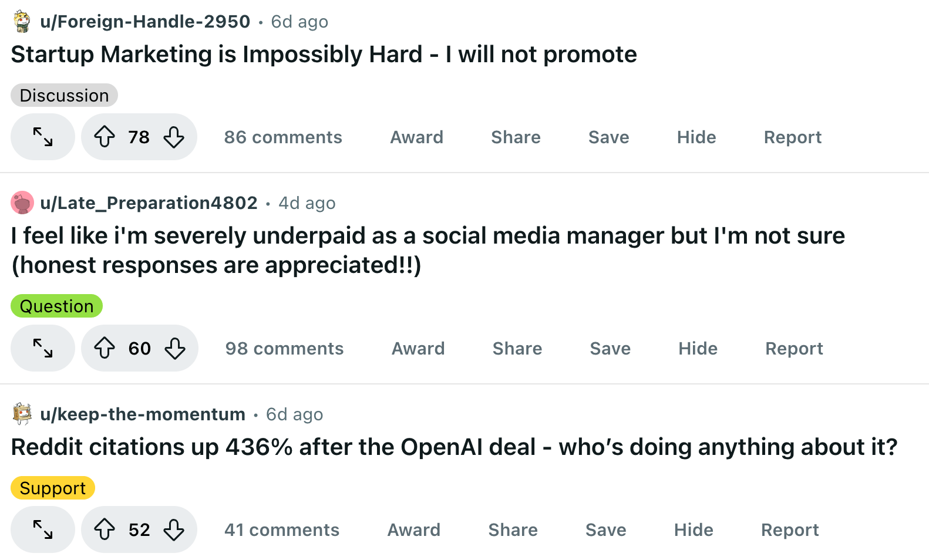Filter by the Question flair
929x560 pixels.
tap(56, 306)
